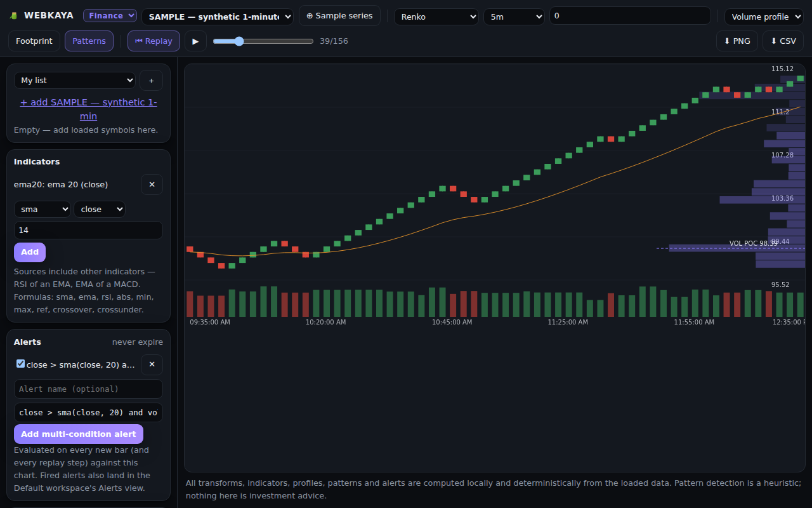Image resolution: width=812 pixels, height=508 pixels.
Task: Click the 95.52 price axis label
Action: (780, 284)
